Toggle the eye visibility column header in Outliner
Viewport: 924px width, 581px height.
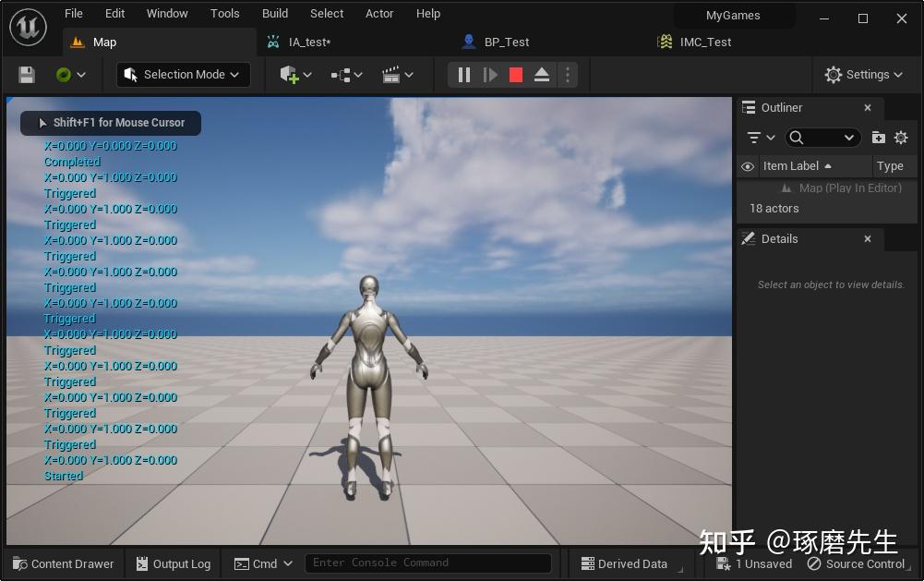(748, 166)
